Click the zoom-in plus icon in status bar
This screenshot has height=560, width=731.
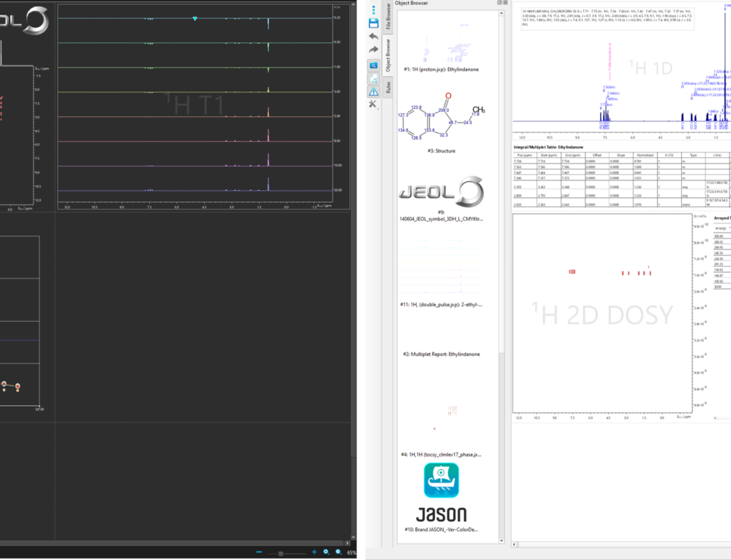(x=314, y=553)
